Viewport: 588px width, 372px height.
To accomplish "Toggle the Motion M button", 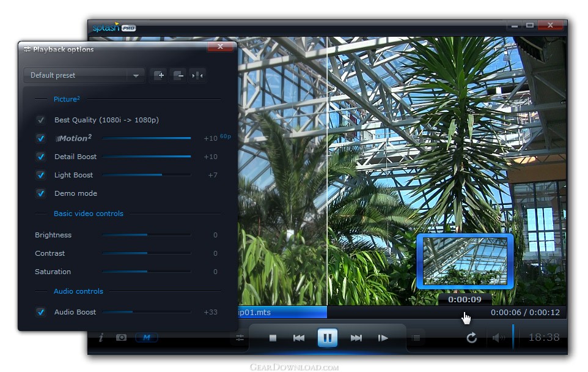I will pos(147,338).
